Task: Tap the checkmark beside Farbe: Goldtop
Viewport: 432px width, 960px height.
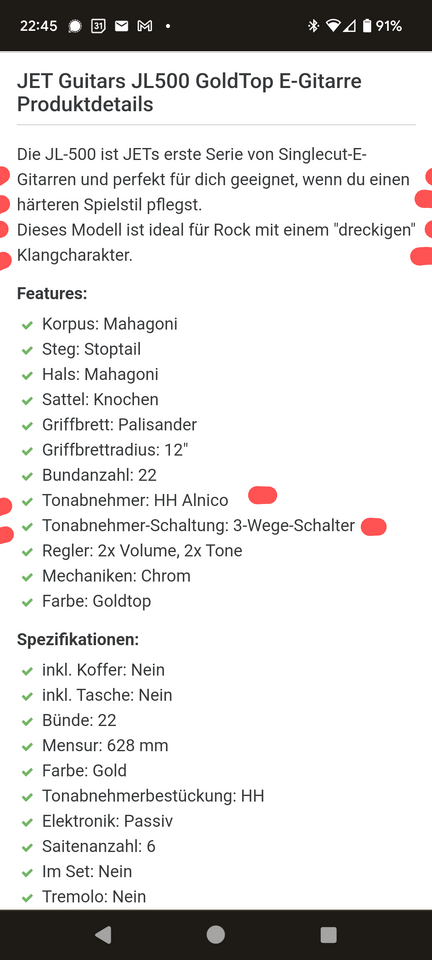Action: pos(27,602)
